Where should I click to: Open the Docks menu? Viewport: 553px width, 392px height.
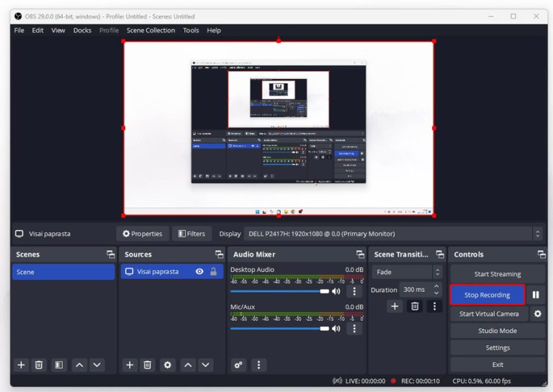[82, 30]
